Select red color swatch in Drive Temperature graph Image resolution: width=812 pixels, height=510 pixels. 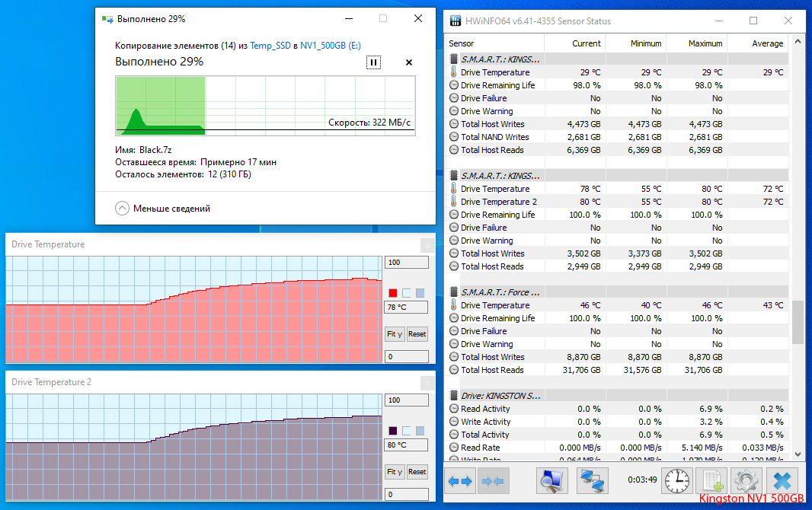pyautogui.click(x=393, y=293)
